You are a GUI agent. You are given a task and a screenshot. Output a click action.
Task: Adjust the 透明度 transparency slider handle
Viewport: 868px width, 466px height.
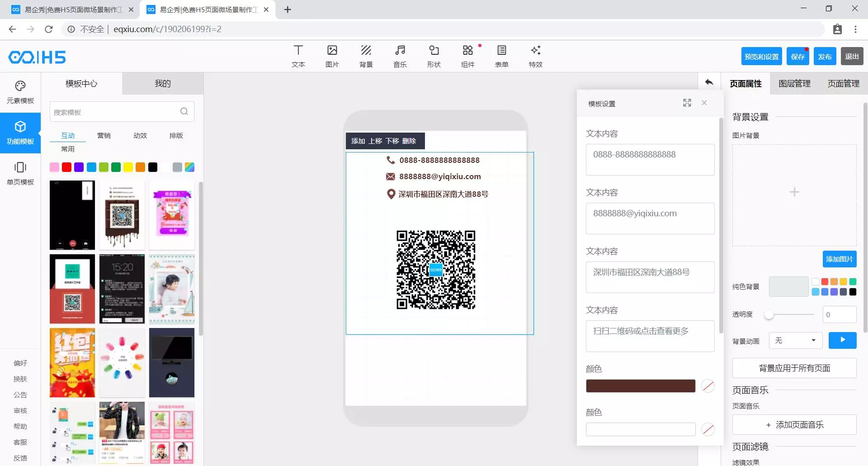click(x=769, y=314)
